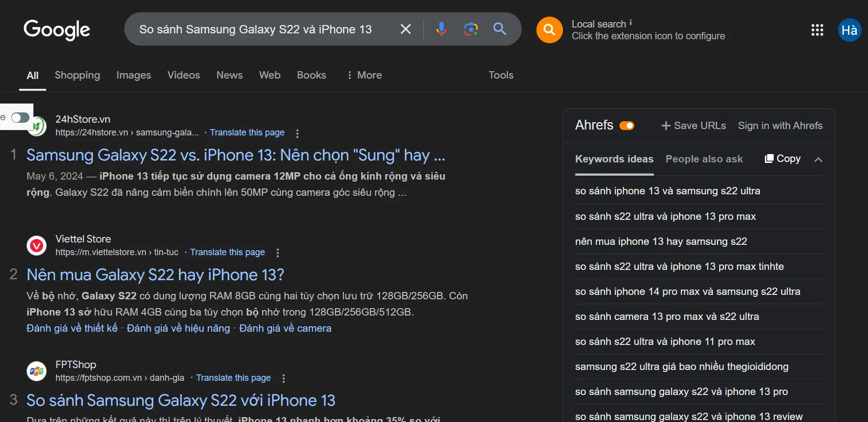Switch to the Images tab
The width and height of the screenshot is (868, 422).
point(134,75)
